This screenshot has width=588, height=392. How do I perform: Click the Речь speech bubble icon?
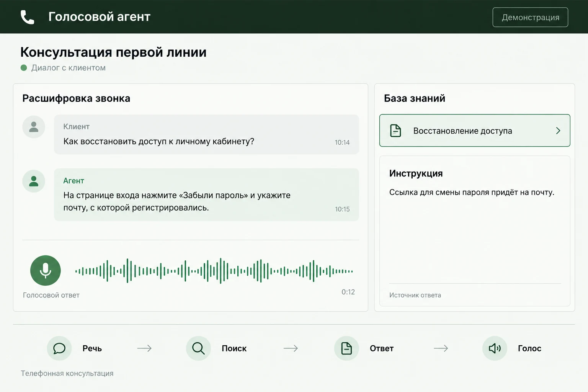59,348
